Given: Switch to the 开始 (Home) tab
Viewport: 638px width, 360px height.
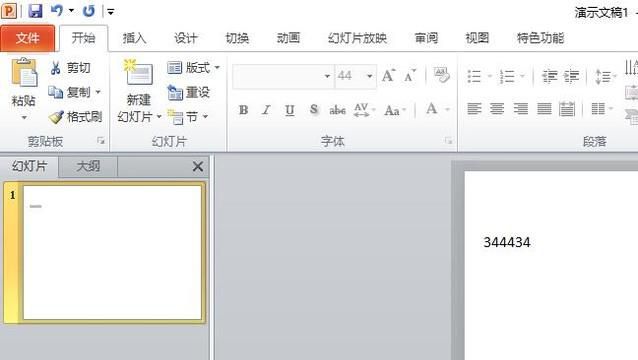Looking at the screenshot, I should 83,38.
